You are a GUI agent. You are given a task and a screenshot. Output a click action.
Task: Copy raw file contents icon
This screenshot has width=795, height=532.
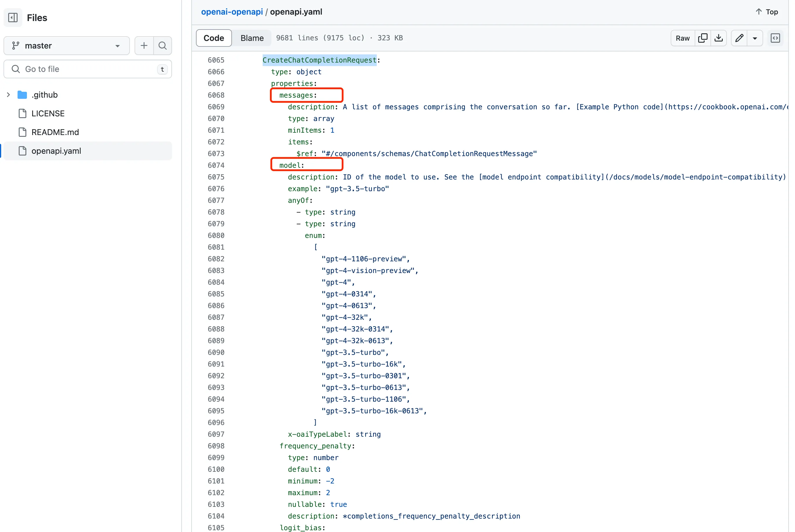click(x=703, y=38)
